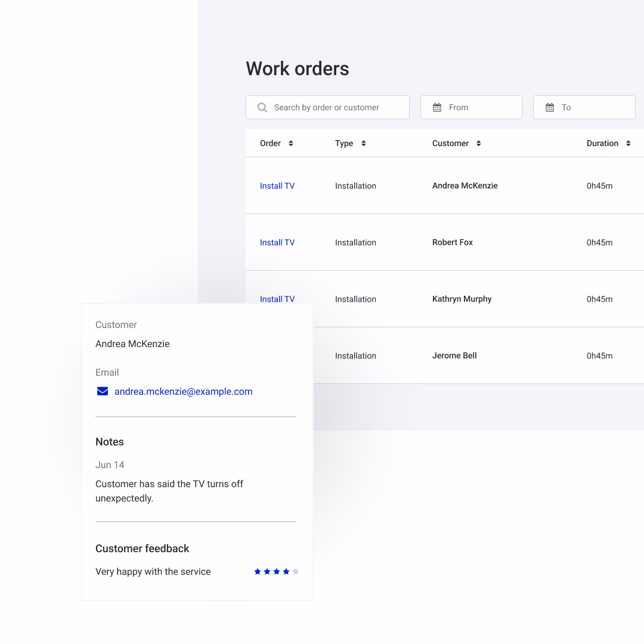
Task: Open the From date picker
Action: [x=471, y=107]
